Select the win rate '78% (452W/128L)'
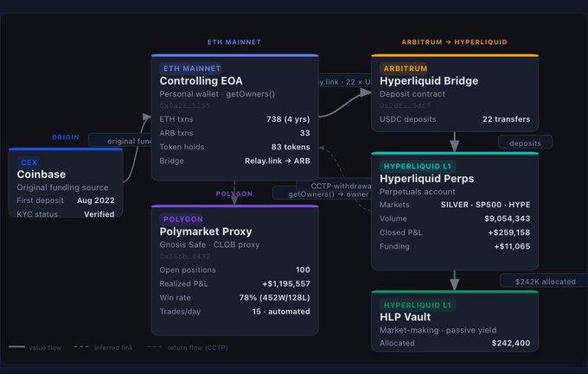The width and height of the screenshot is (588, 374). (x=274, y=297)
